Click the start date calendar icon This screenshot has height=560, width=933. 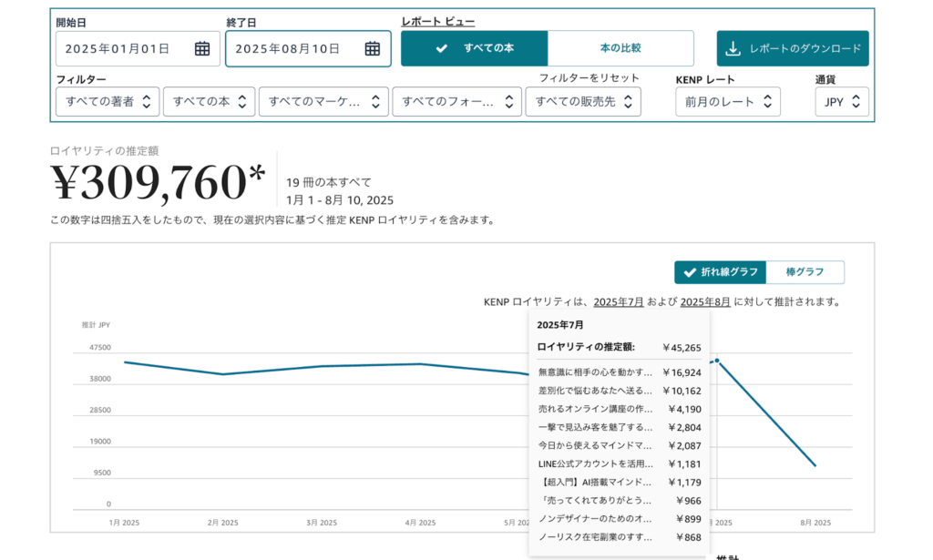coord(202,49)
